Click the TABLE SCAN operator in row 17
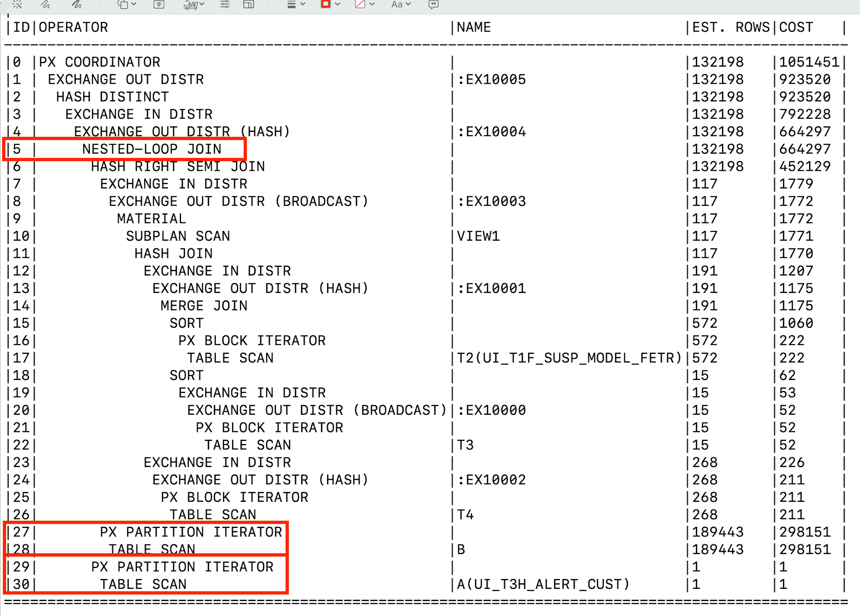860x616 pixels. (230, 358)
